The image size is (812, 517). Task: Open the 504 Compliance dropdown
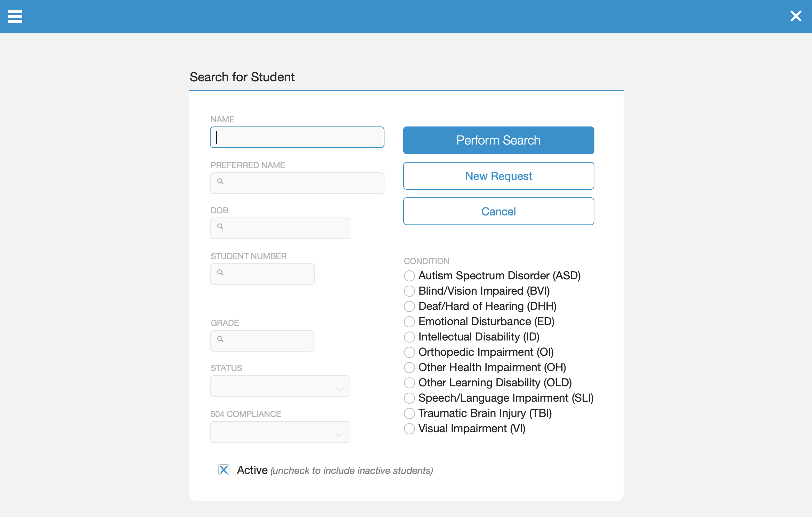click(x=280, y=432)
